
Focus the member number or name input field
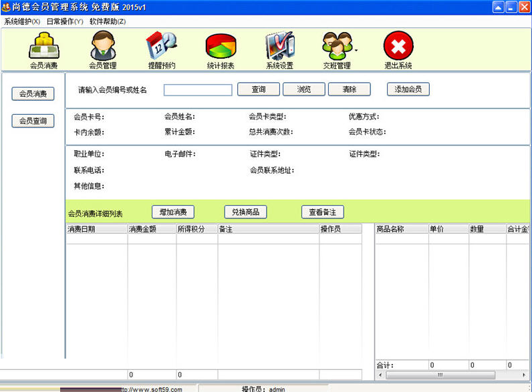coord(198,90)
